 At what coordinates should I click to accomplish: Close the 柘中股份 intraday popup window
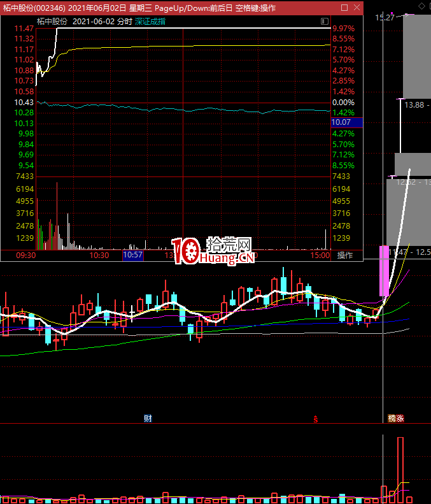tap(357, 8)
